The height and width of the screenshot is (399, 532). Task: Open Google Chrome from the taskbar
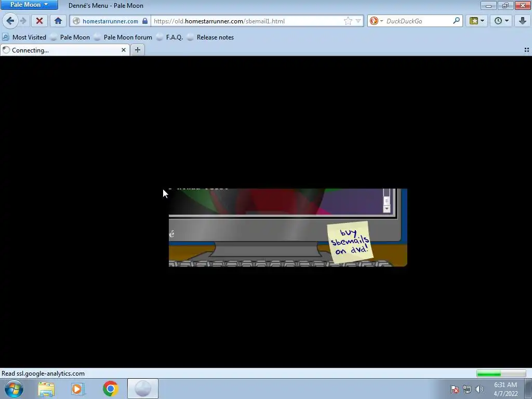pyautogui.click(x=110, y=389)
